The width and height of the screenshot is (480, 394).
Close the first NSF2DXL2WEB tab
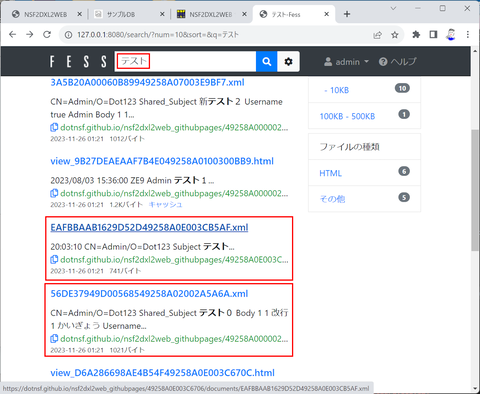point(79,14)
